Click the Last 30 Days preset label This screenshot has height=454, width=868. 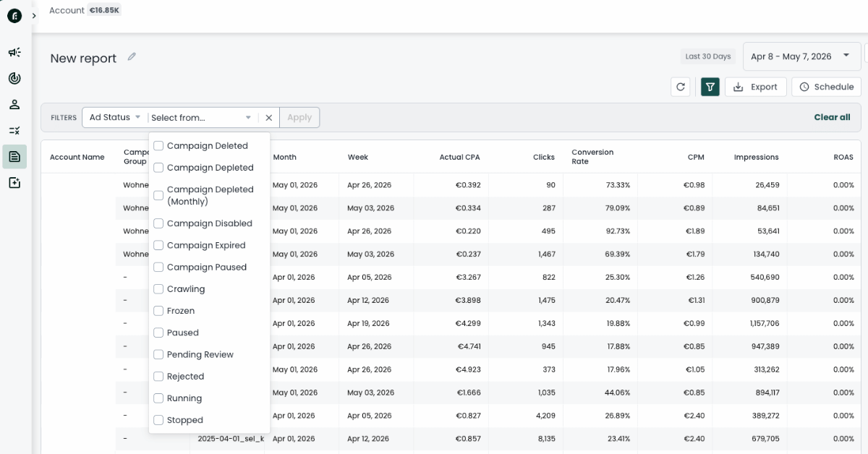tap(708, 56)
